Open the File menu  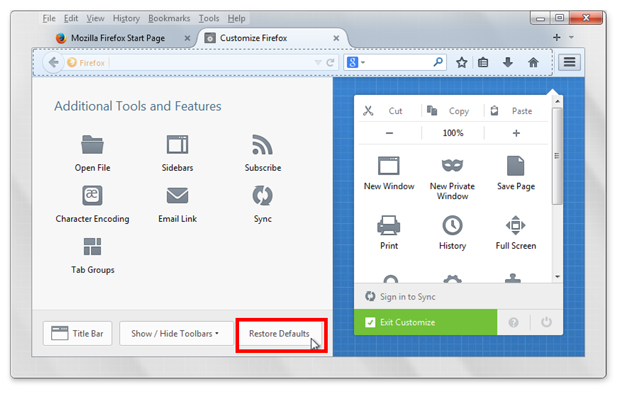[49, 19]
